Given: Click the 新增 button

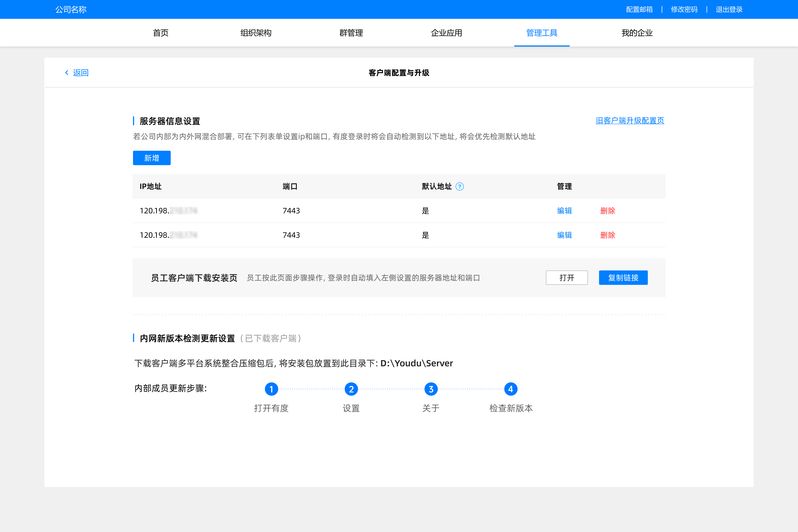Looking at the screenshot, I should (152, 158).
